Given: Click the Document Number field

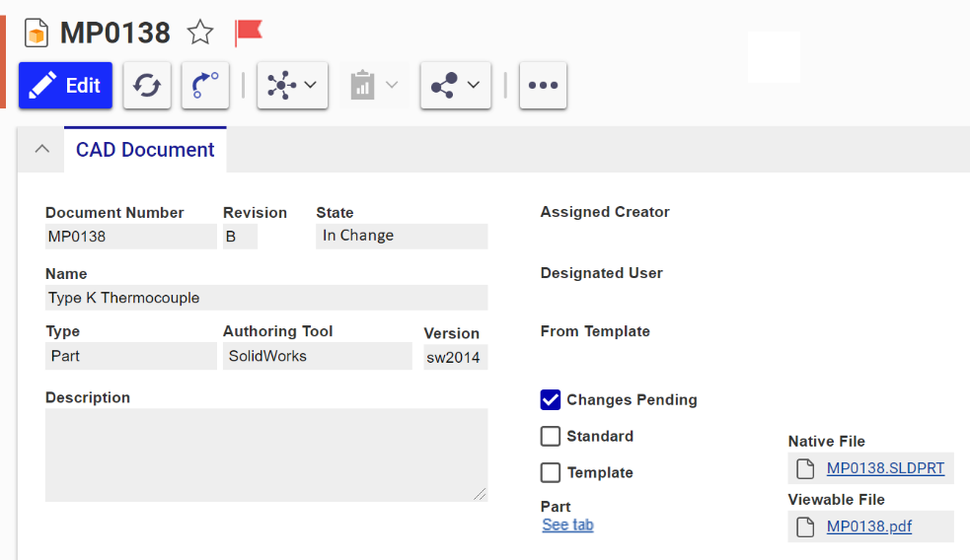Looking at the screenshot, I should click(131, 236).
